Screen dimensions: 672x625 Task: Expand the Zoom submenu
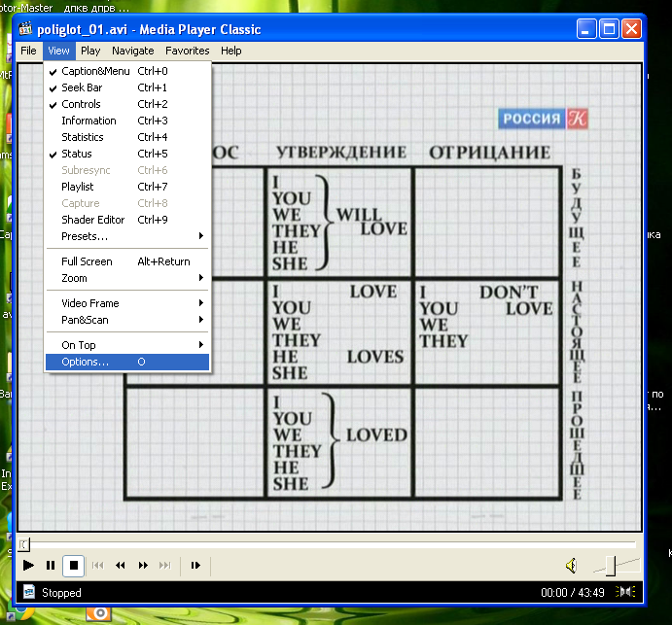pyautogui.click(x=127, y=278)
